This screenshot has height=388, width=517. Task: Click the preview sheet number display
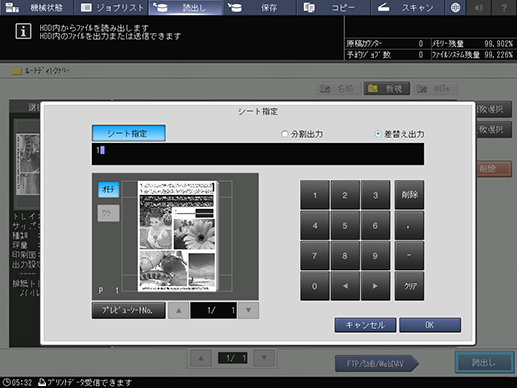213,310
